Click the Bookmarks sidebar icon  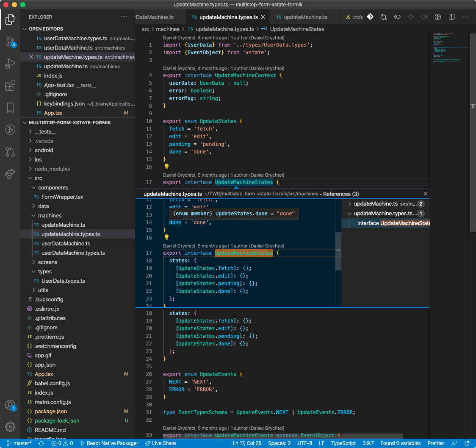click(10, 108)
